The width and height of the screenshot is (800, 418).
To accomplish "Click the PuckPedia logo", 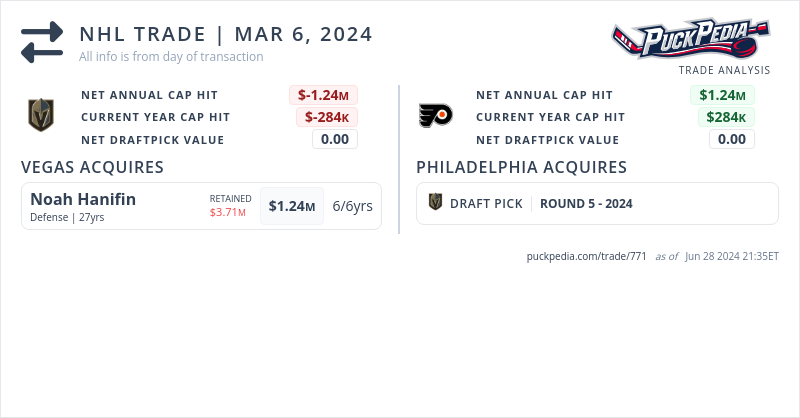I will tap(691, 41).
